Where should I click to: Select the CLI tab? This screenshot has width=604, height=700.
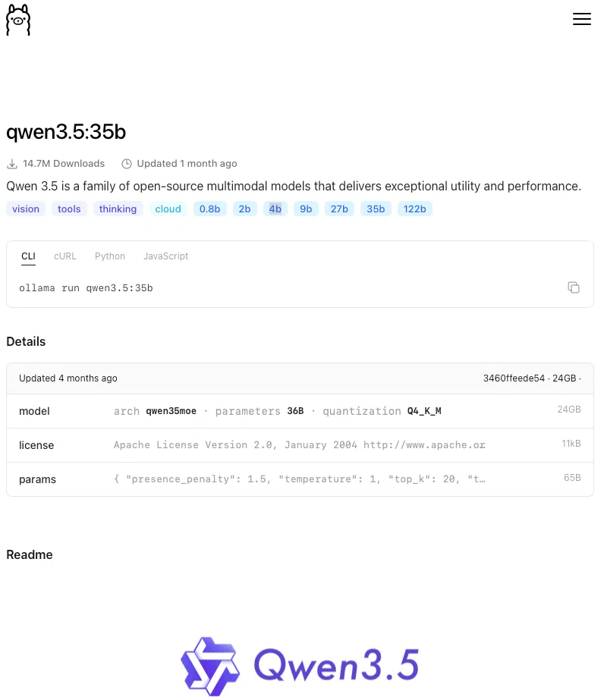(28, 256)
